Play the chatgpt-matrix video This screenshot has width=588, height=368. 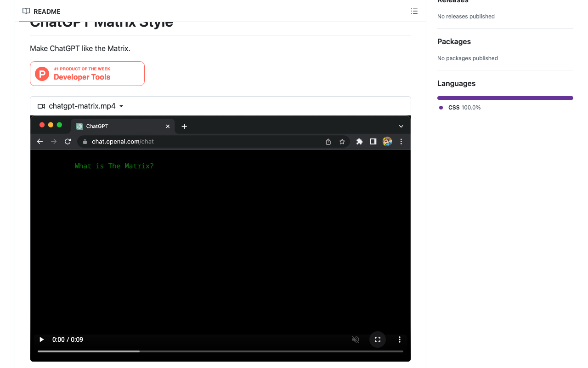tap(42, 339)
